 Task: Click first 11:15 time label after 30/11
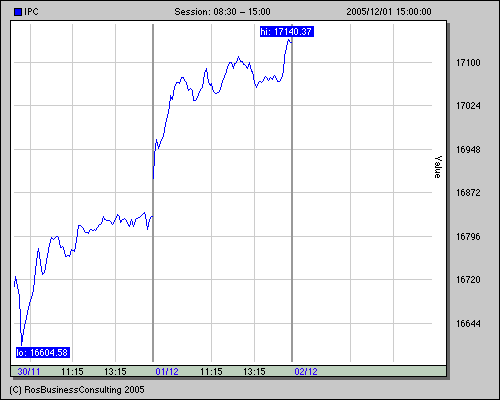pos(72,371)
